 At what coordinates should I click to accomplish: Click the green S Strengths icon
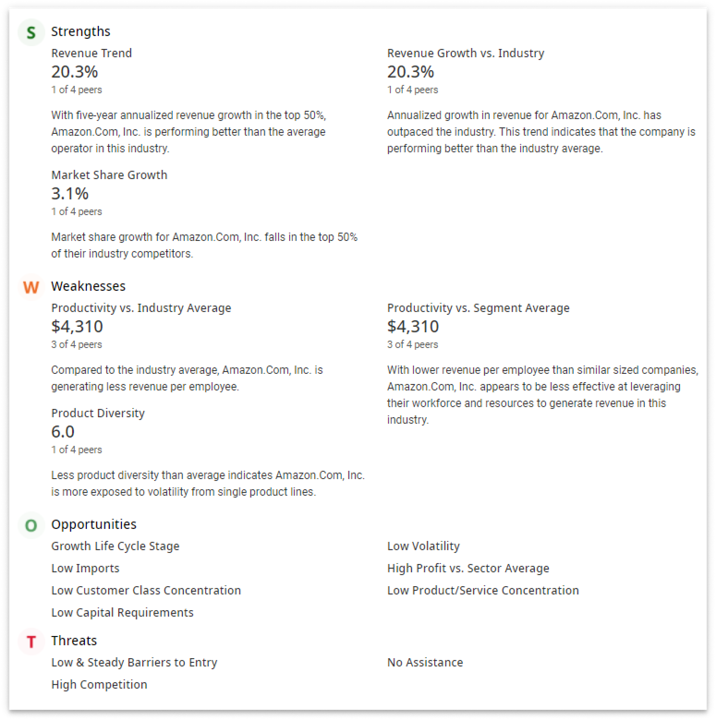point(31,32)
